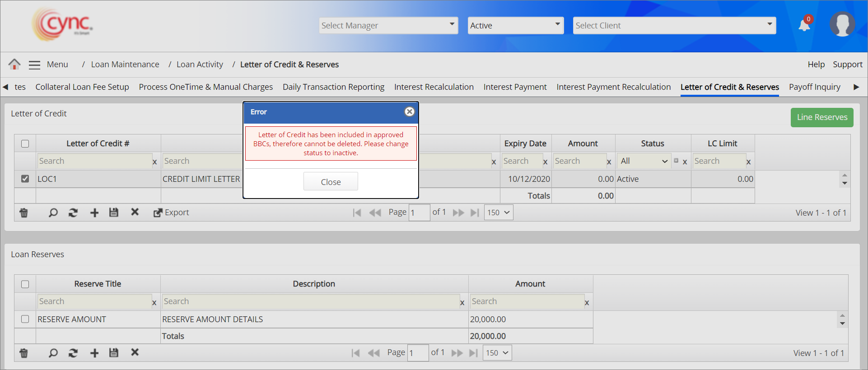Click the Reserve Title search field
The height and width of the screenshot is (370, 868).
coord(94,301)
